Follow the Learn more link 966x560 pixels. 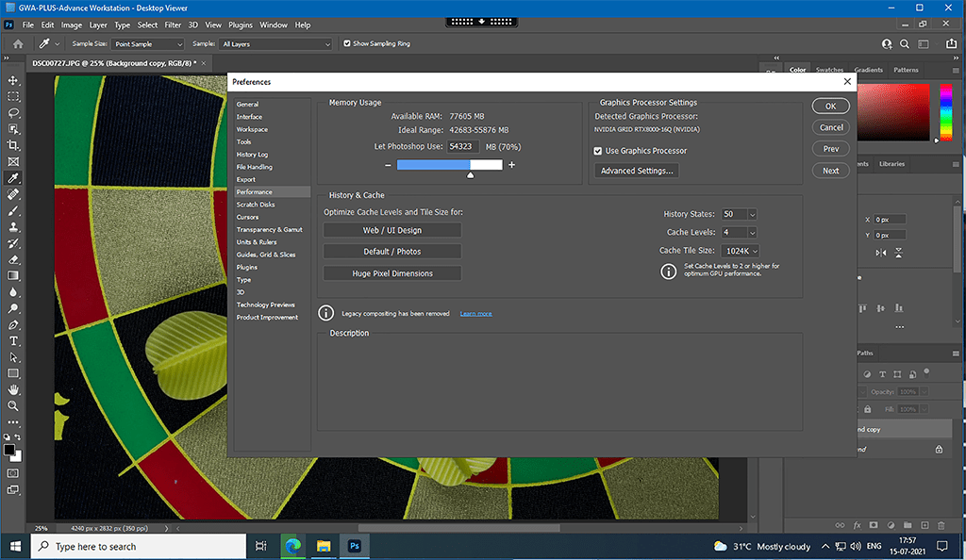click(475, 314)
